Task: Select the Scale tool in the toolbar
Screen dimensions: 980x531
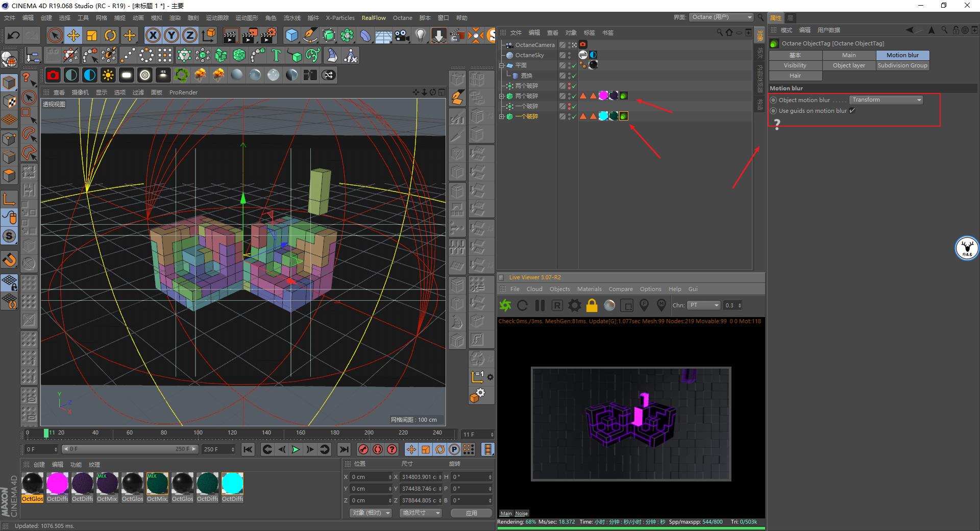Action: click(x=92, y=35)
